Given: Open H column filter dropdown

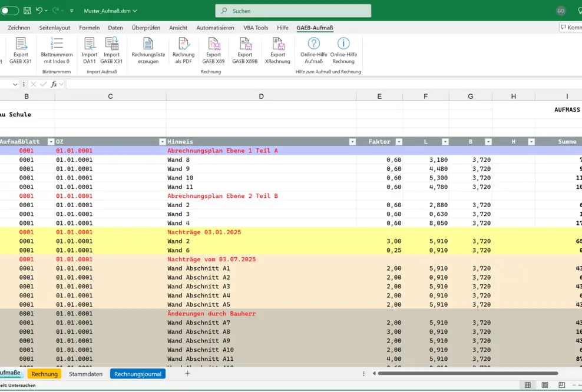Looking at the screenshot, I should [x=531, y=142].
